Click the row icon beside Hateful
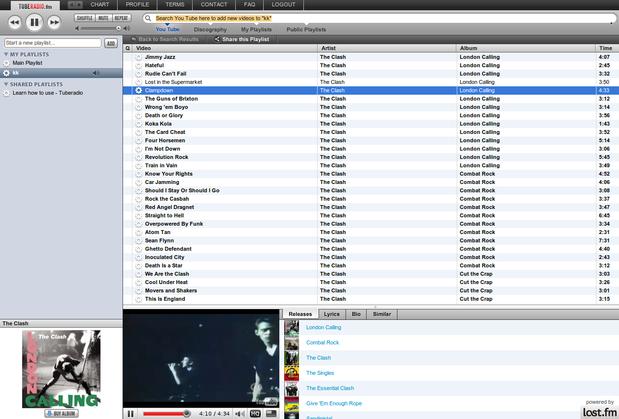The width and height of the screenshot is (619, 419). (x=139, y=65)
